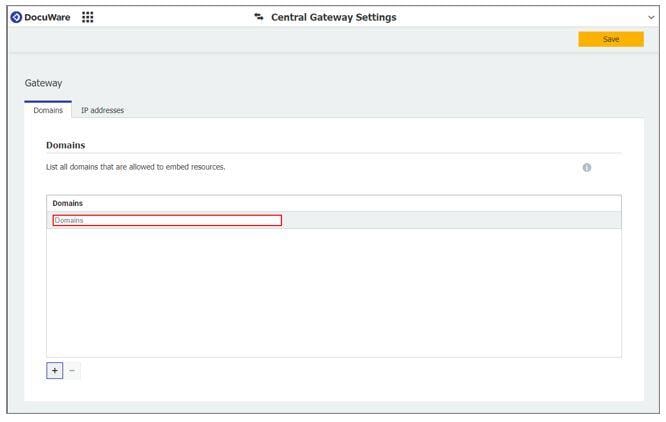666x422 pixels.
Task: Click the DocuWare logo icon
Action: click(16, 17)
